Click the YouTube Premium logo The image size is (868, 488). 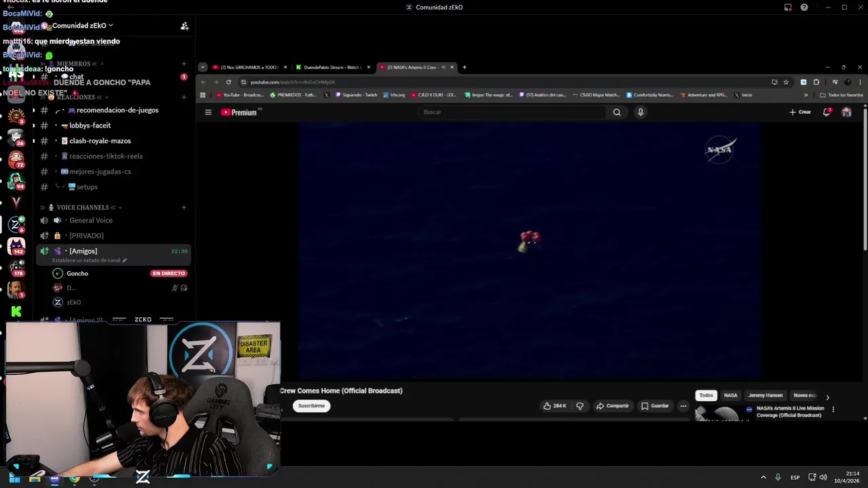[x=239, y=113]
